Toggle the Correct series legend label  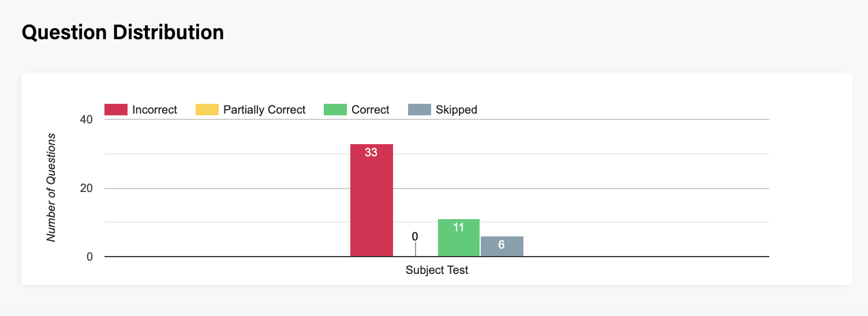[x=371, y=110]
